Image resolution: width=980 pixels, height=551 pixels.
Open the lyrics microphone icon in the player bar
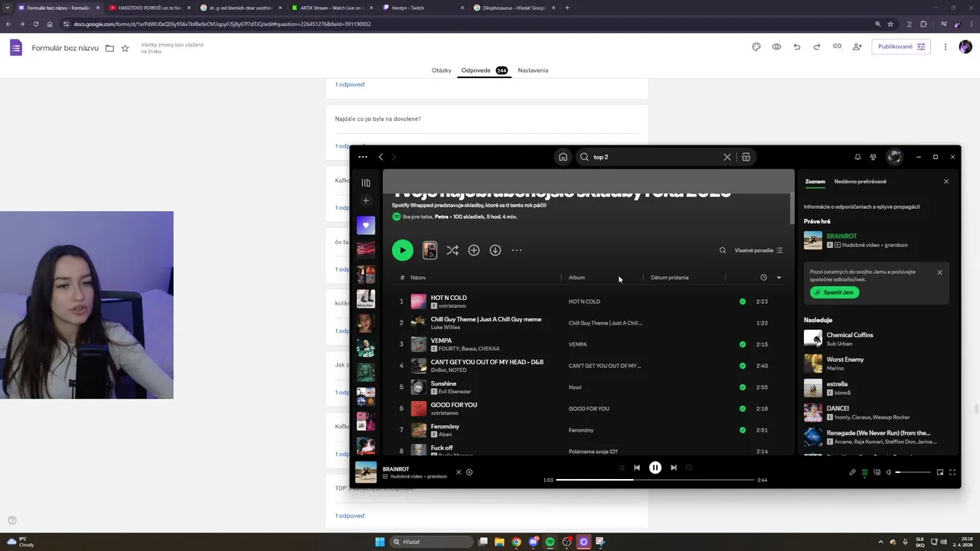[852, 472]
